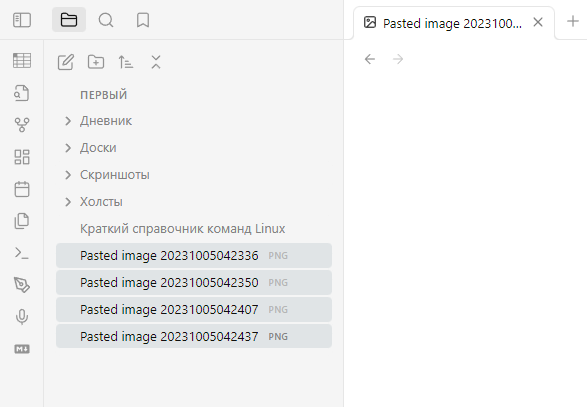Open the file explorer folder tab

(x=69, y=20)
